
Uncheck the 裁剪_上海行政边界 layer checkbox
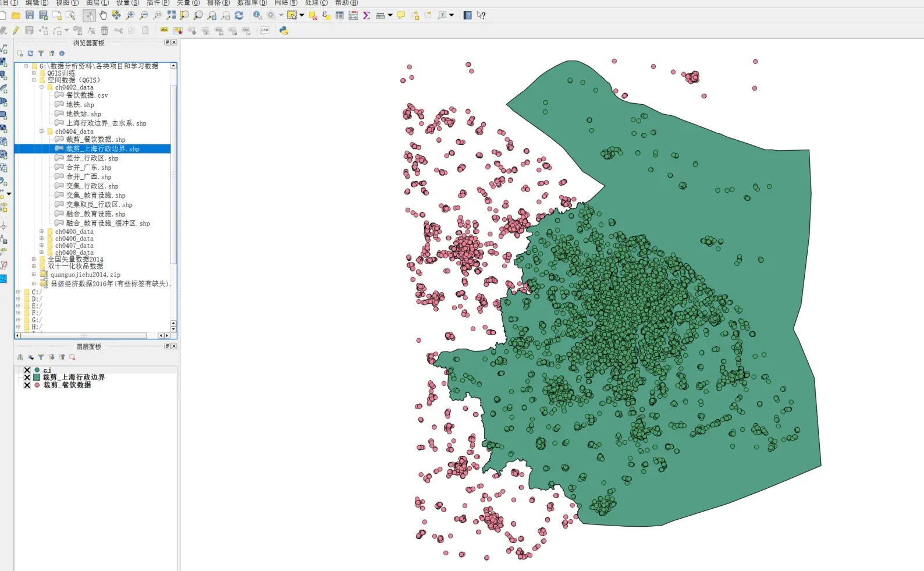point(27,378)
